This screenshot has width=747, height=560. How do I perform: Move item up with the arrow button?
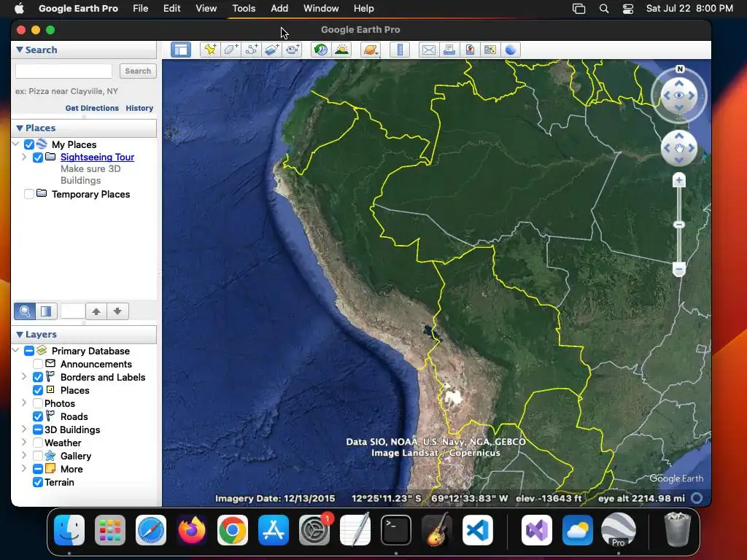coord(96,311)
